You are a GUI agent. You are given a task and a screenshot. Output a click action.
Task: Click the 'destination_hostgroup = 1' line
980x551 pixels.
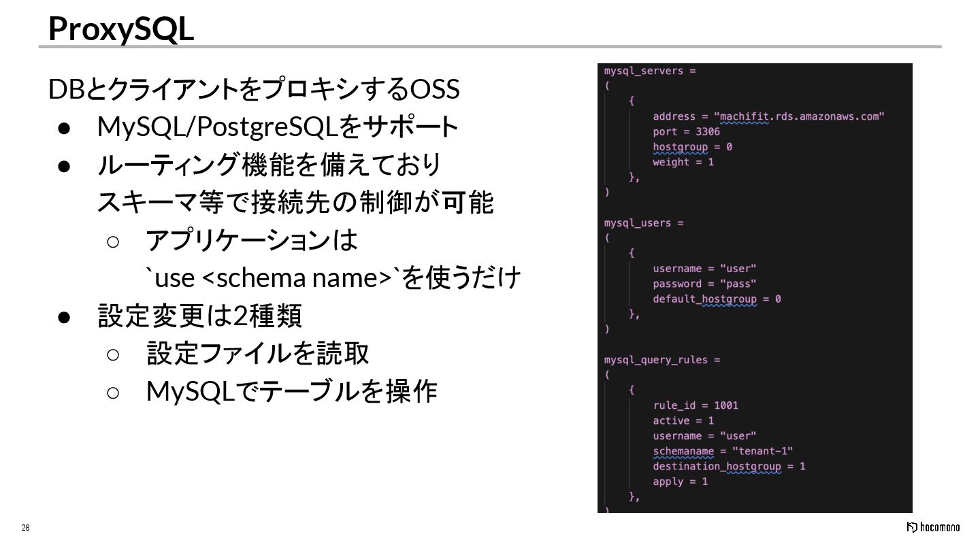729,467
